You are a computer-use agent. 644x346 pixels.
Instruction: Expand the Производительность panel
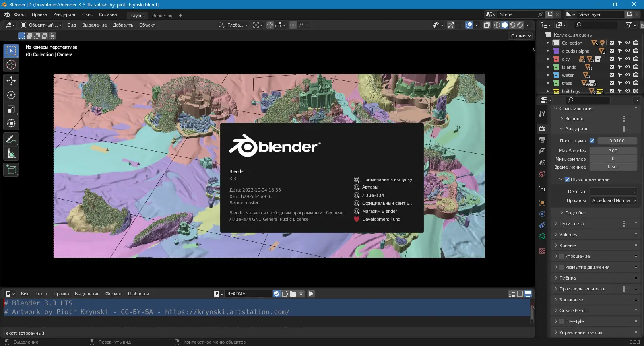click(x=582, y=289)
